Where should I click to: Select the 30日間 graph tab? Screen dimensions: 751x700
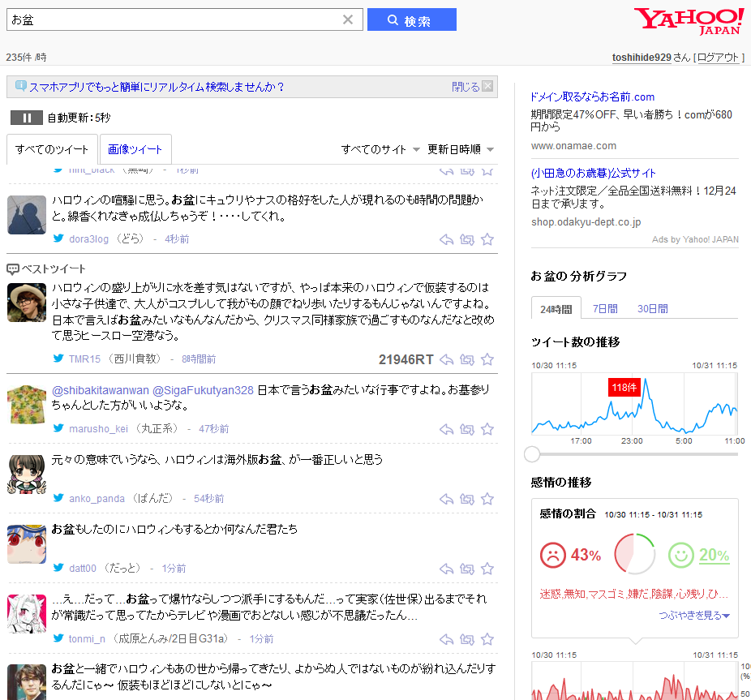652,308
